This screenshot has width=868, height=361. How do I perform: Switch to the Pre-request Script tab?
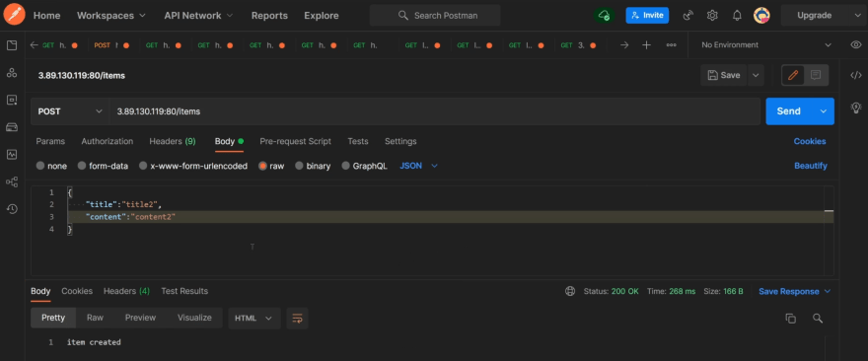(296, 141)
